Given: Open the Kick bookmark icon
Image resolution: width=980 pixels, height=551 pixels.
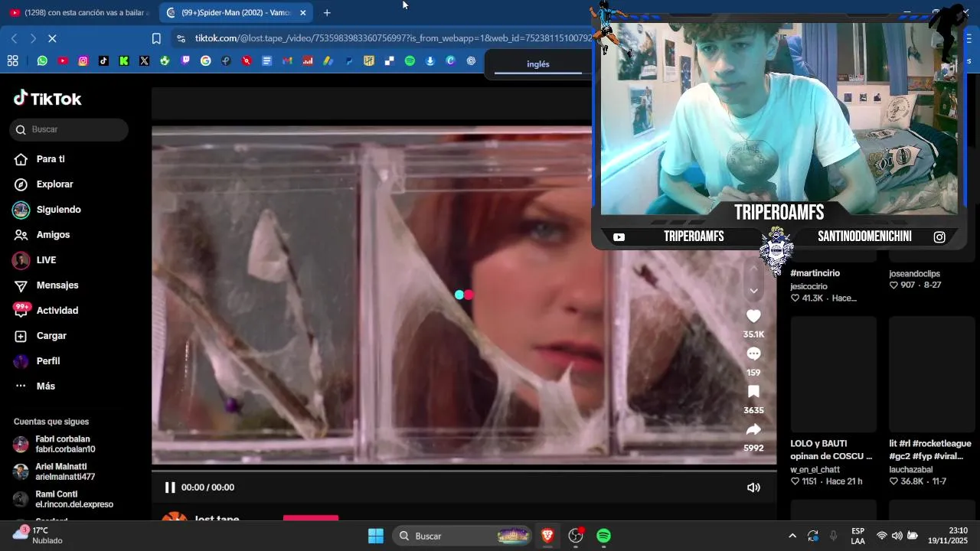Looking at the screenshot, I should click(x=124, y=61).
